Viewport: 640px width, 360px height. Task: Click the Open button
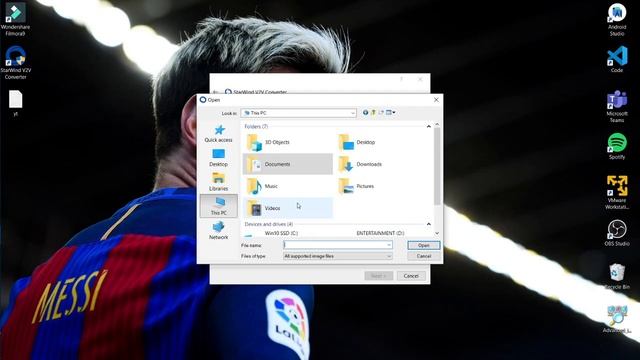point(424,245)
